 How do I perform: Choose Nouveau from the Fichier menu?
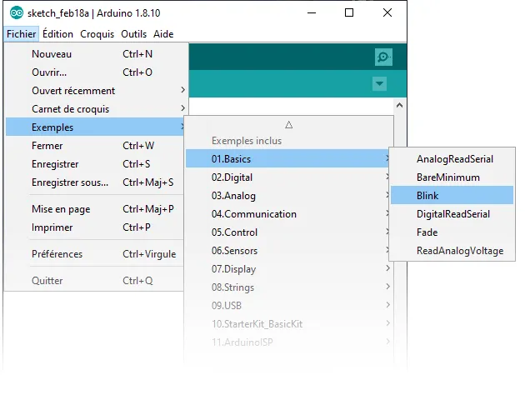[x=96, y=54]
